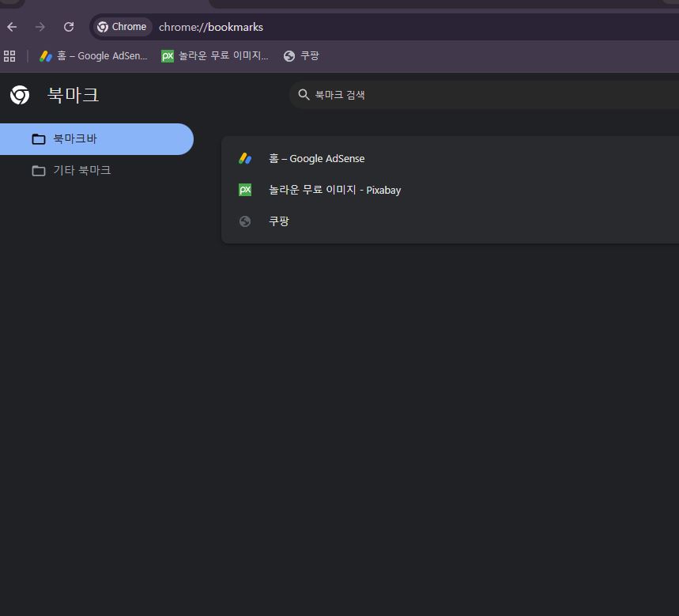
Task: Click the folder icon next to 북마크바
Action: click(39, 139)
